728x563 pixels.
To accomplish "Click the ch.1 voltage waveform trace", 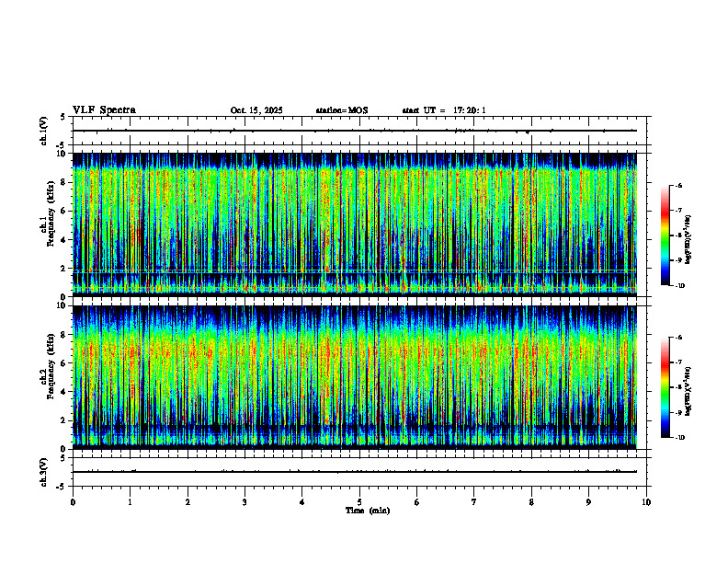I will pyautogui.click(x=355, y=131).
